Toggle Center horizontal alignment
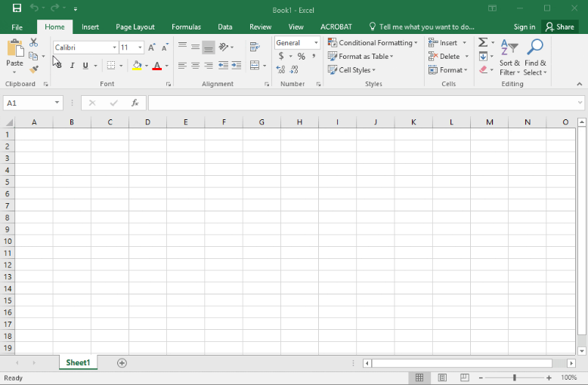588x385 pixels. (x=196, y=66)
